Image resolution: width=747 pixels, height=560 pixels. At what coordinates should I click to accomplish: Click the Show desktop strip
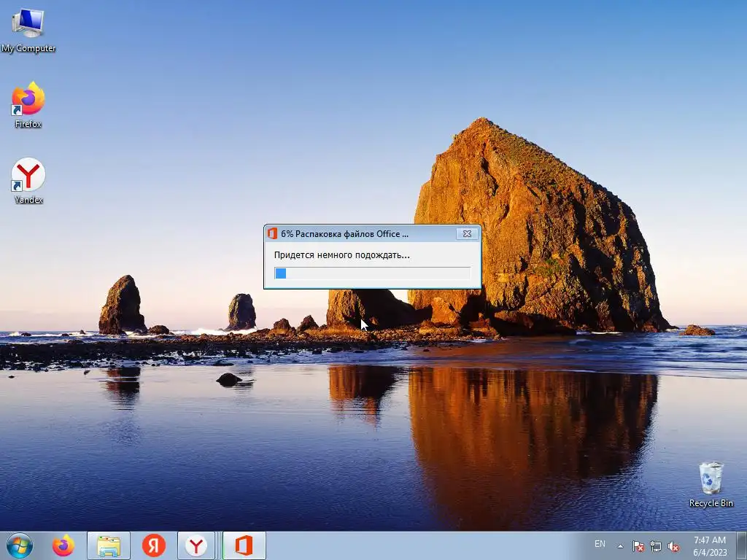pos(742,545)
